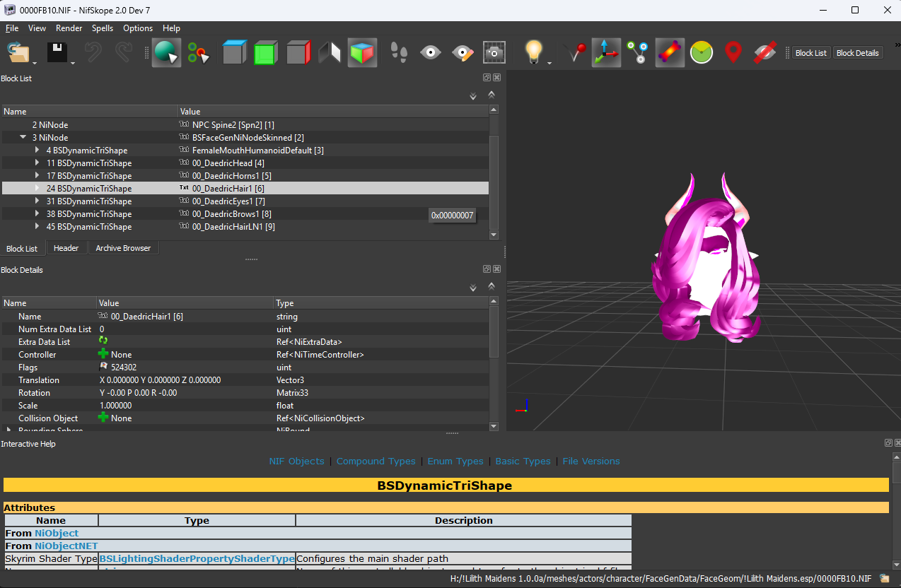
Task: Toggle the Select Vertices tool
Action: [x=199, y=52]
